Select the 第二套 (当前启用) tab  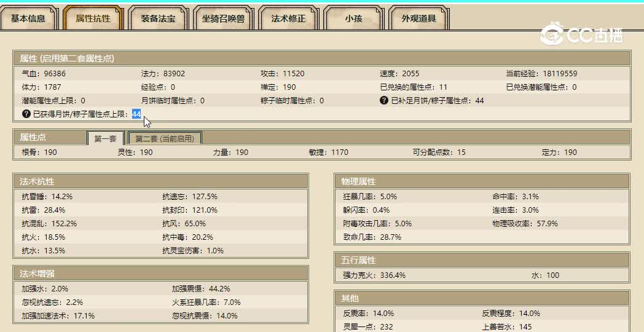click(x=165, y=138)
